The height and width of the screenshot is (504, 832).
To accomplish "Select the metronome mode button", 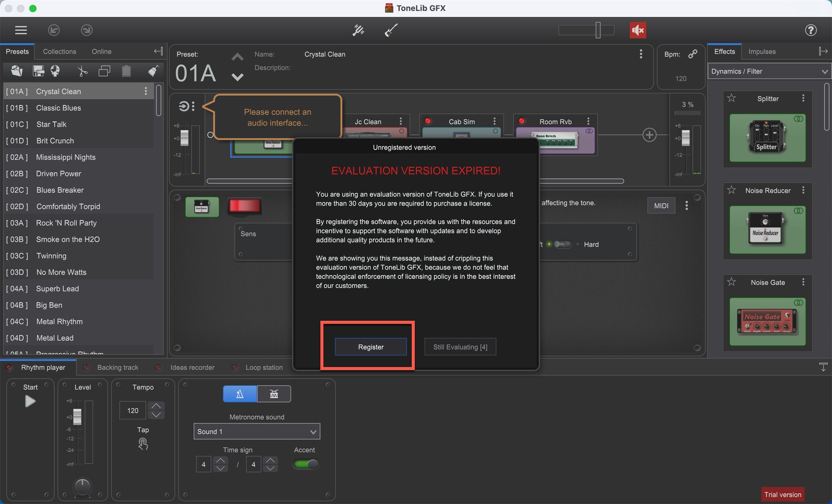I will pos(240,394).
